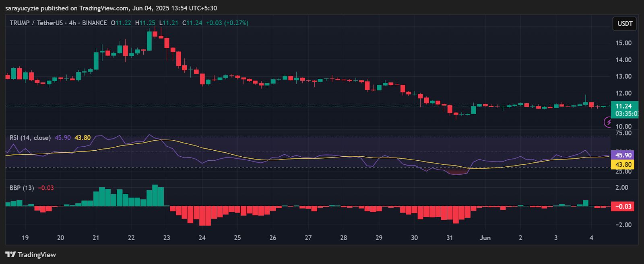The width and height of the screenshot is (644, 264).
Task: Click the tallest green candle near 23
Action: (x=149, y=41)
